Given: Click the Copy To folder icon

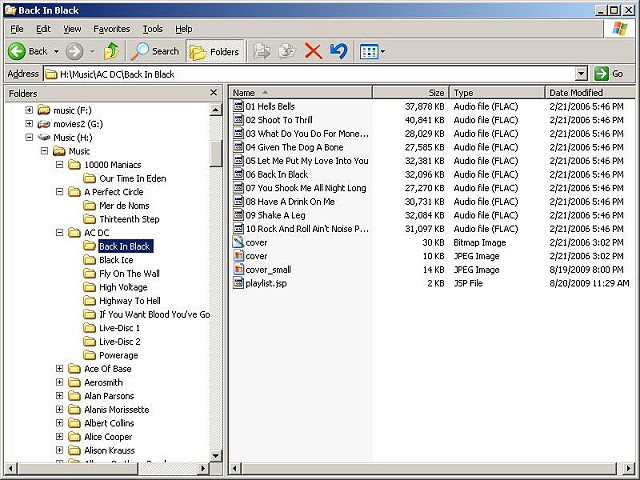Looking at the screenshot, I should [287, 51].
